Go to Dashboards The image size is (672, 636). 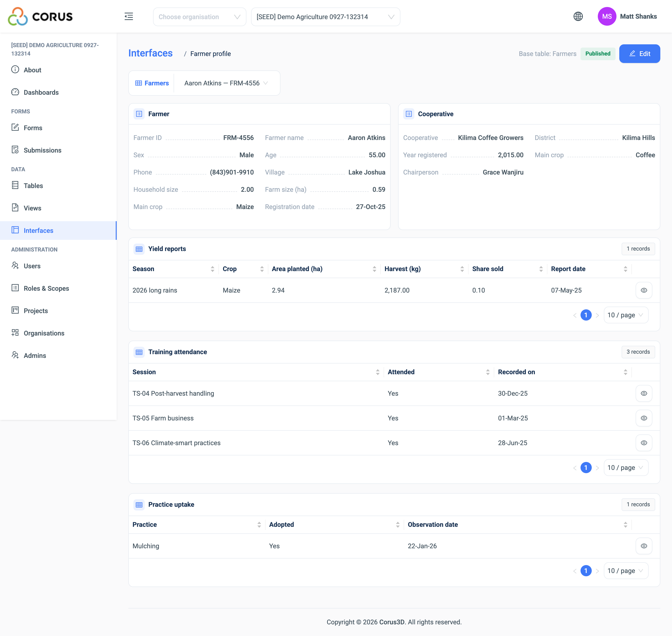coord(58,92)
